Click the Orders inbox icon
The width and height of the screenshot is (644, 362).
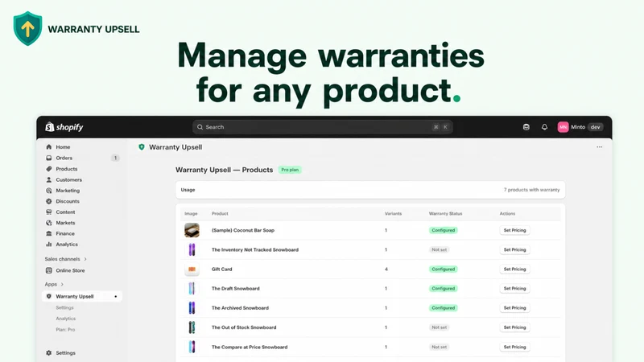point(49,158)
